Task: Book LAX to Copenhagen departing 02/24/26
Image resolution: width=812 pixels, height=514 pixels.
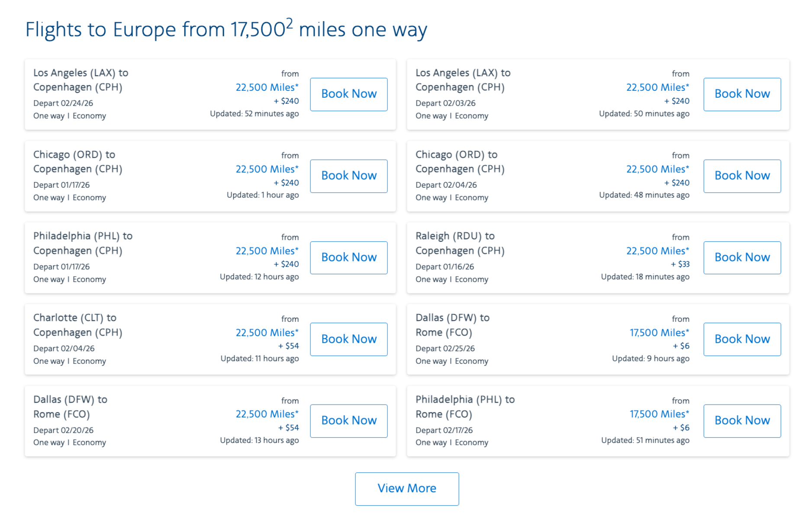Action: 348,94
